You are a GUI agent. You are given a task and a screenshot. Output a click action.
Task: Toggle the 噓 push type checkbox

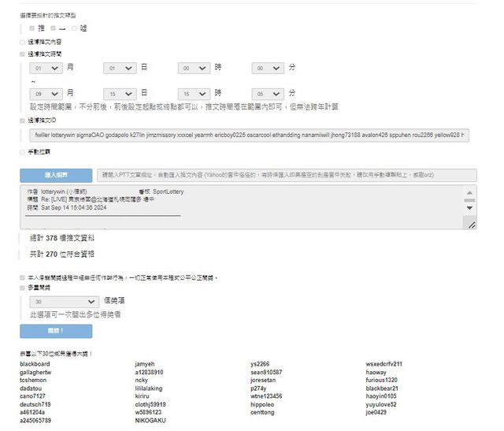pos(73,28)
